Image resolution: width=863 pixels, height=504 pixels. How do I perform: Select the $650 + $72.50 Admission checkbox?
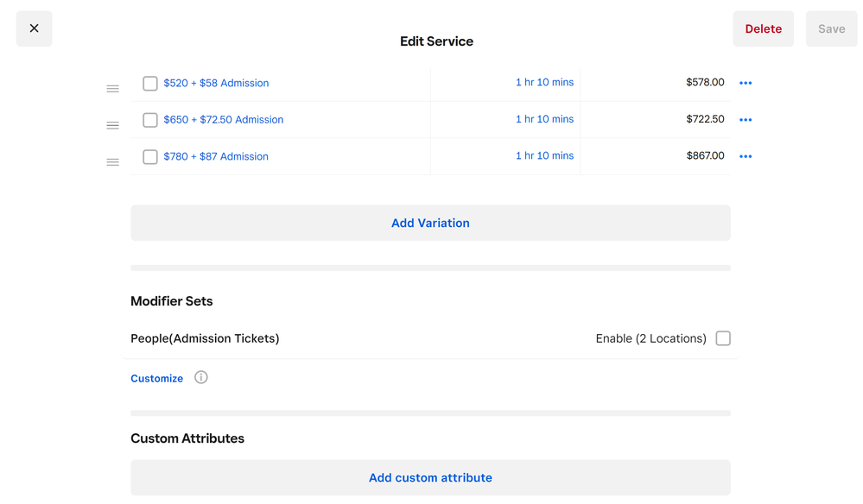[x=150, y=120]
